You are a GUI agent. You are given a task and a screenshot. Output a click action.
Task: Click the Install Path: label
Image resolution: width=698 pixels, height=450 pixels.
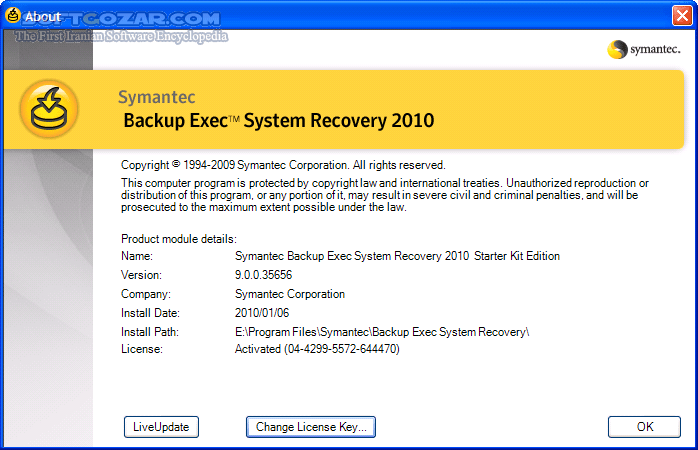coord(150,332)
